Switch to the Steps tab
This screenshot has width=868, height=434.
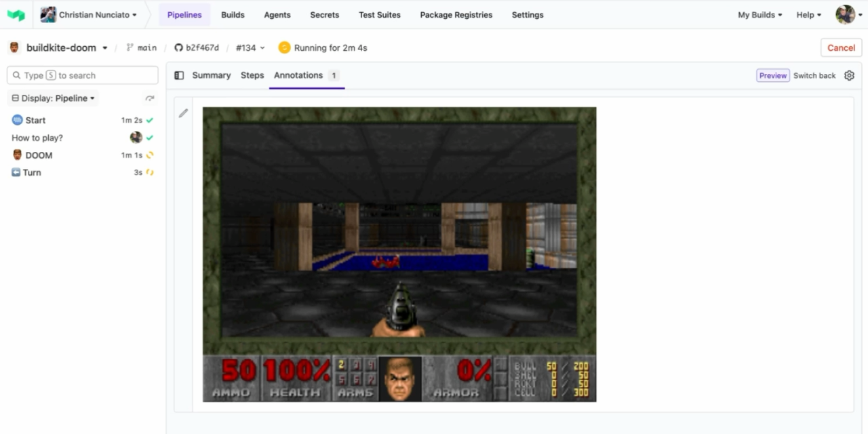(x=252, y=75)
